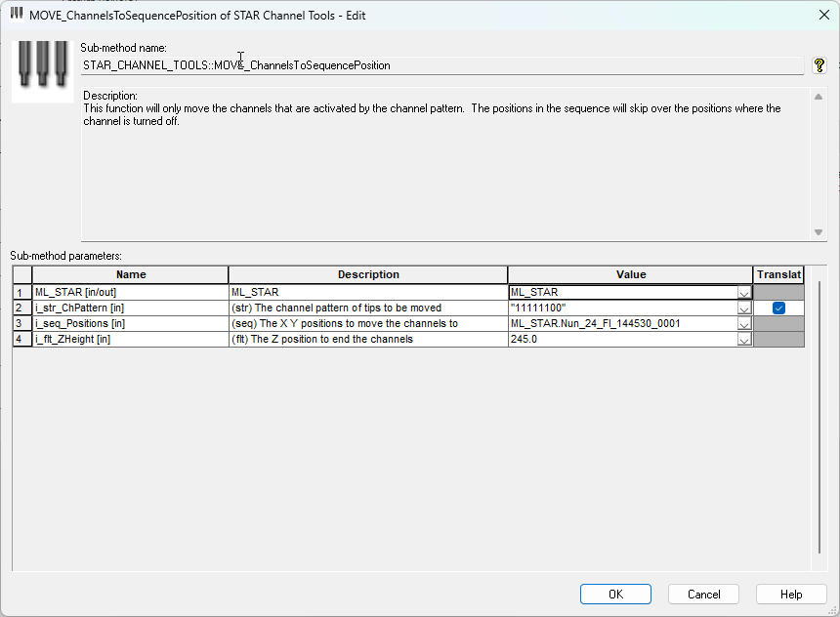Confirm with the OK button
The height and width of the screenshot is (617, 840).
(x=615, y=594)
